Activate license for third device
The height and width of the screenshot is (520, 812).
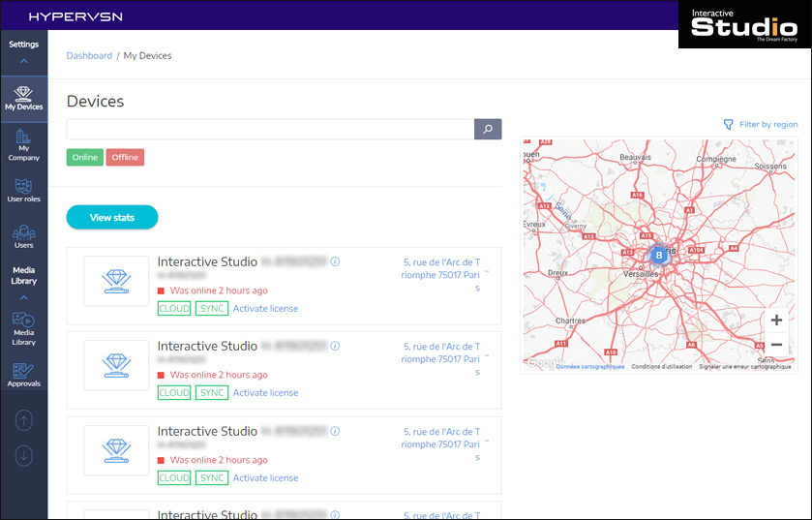265,477
